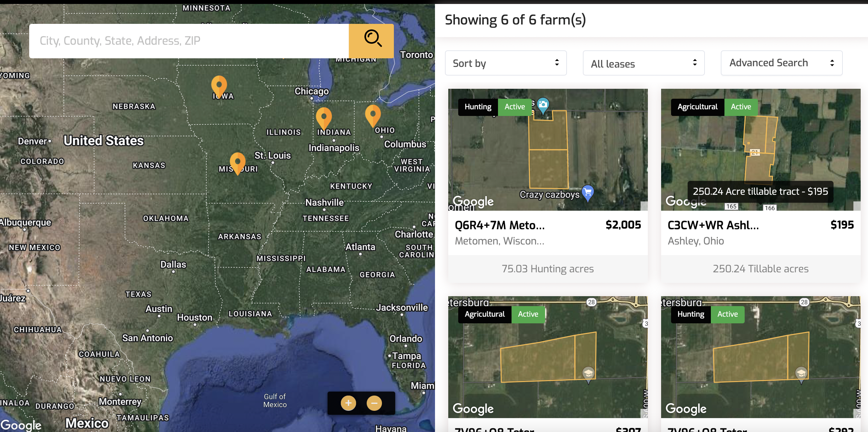This screenshot has width=868, height=432.
Task: Click the magnifying glass search button
Action: [371, 41]
